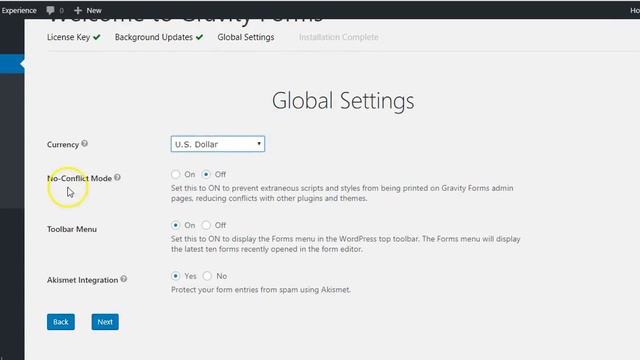
Task: Choose No for Akismet Integration
Action: [x=207, y=276]
